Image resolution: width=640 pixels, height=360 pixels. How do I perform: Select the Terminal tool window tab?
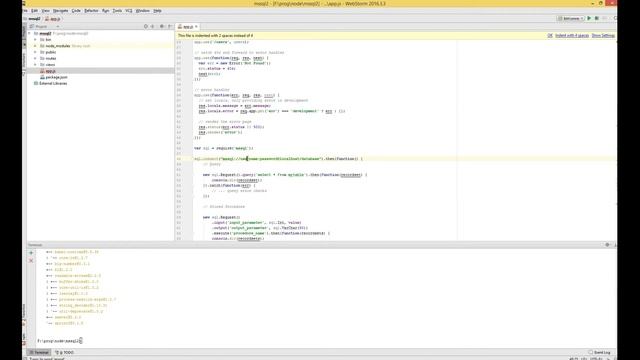pyautogui.click(x=39, y=352)
